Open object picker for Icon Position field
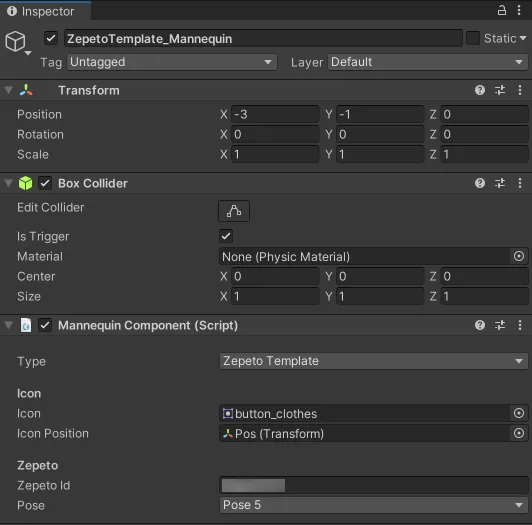 [x=519, y=433]
